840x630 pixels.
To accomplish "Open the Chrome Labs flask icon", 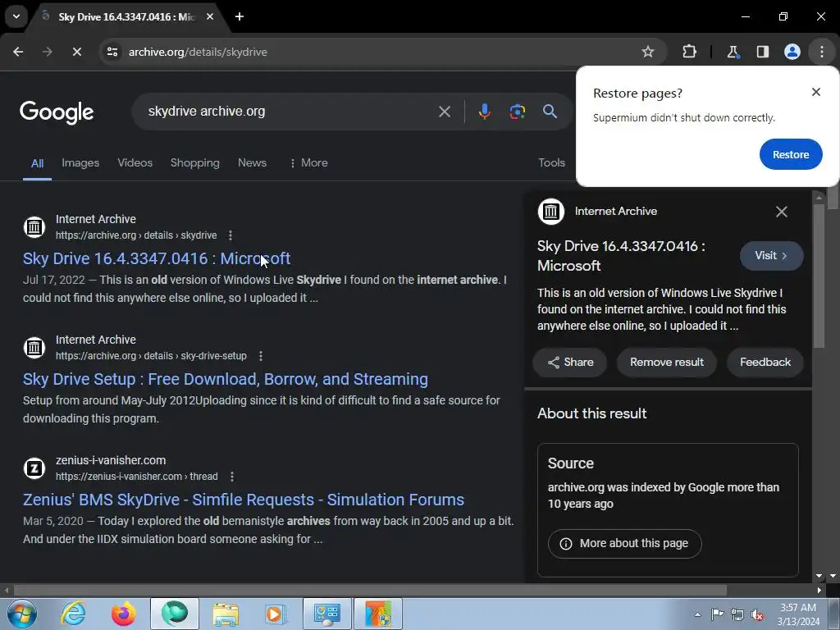I will tap(733, 52).
